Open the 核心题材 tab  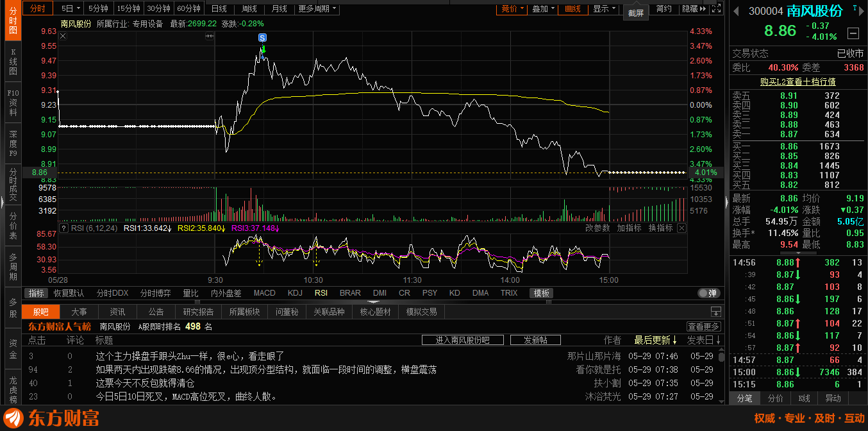click(x=375, y=312)
